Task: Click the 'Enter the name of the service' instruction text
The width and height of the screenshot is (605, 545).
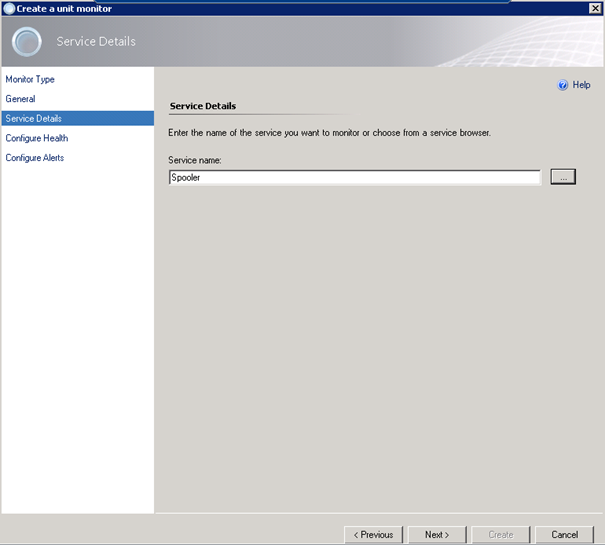Action: point(330,133)
